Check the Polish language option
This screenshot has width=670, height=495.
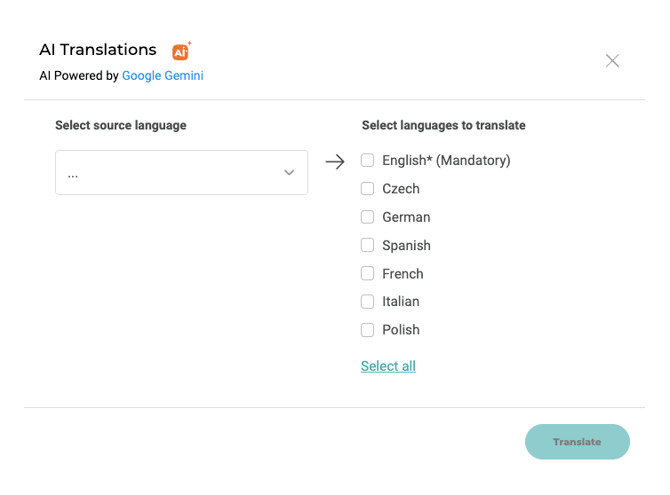(368, 330)
